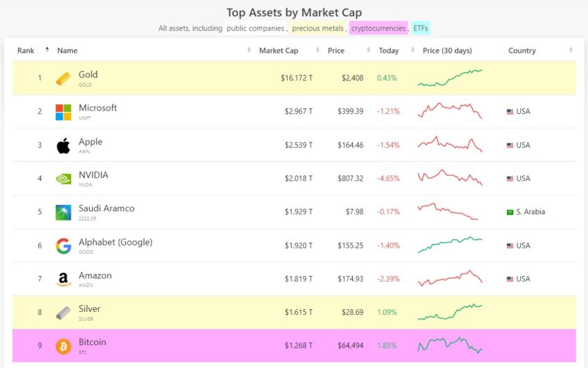588x368 pixels.
Task: Sort by Market Cap column arrows
Action: coord(318,50)
